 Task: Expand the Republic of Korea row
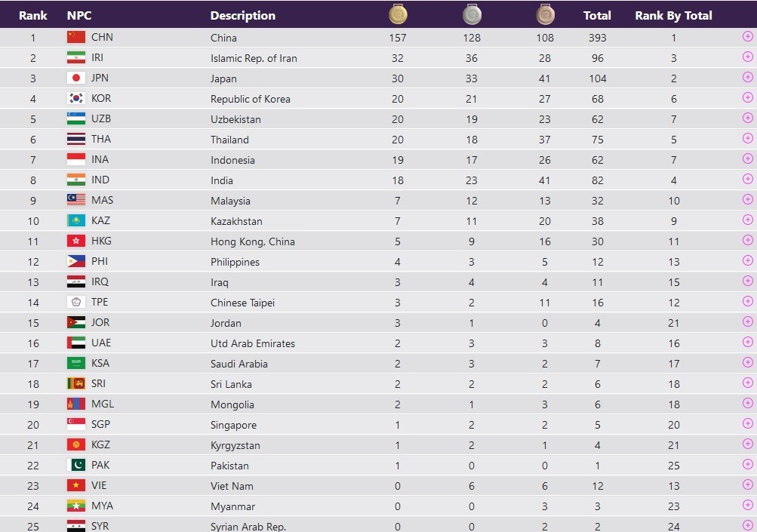748,97
